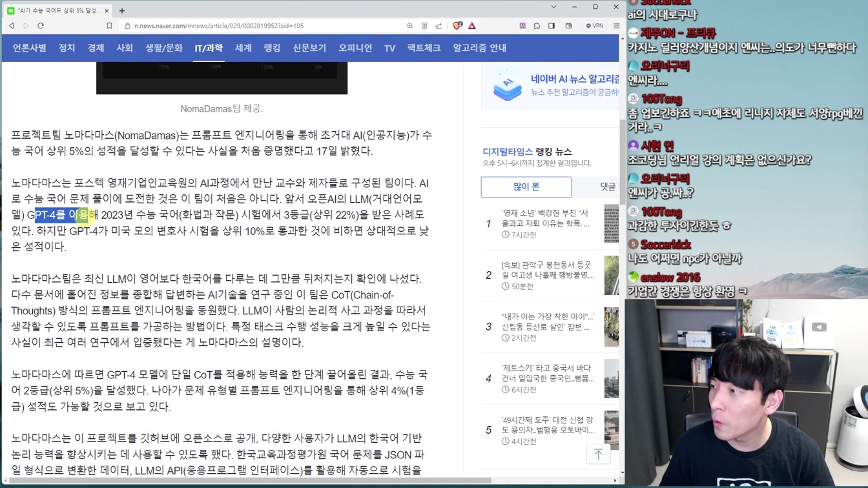The height and width of the screenshot is (488, 868).
Task: Select the 많이 본 ranking tab
Action: coord(526,187)
